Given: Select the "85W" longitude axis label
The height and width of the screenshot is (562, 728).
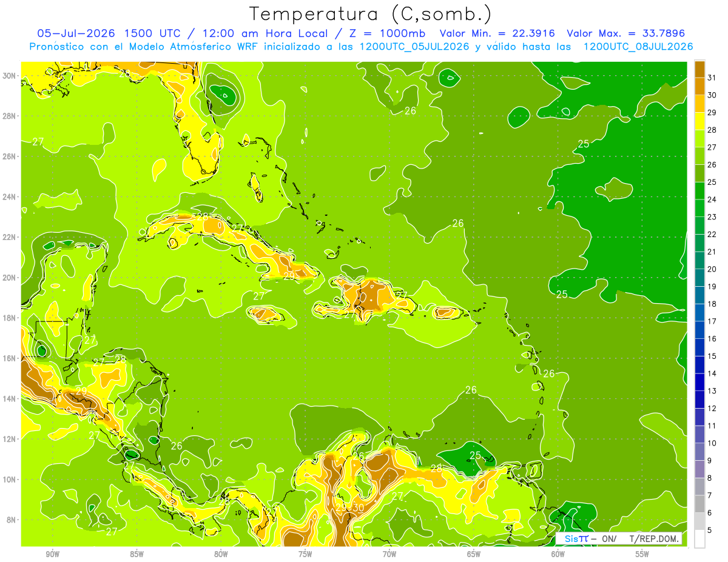Looking at the screenshot, I should point(137,554).
